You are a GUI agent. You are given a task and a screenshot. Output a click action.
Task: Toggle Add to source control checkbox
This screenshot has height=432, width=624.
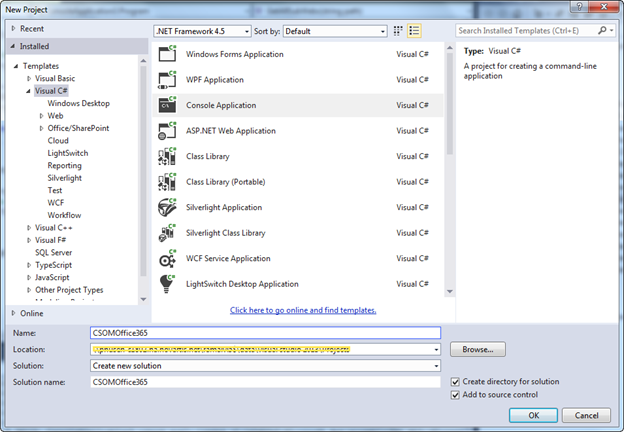pyautogui.click(x=455, y=395)
